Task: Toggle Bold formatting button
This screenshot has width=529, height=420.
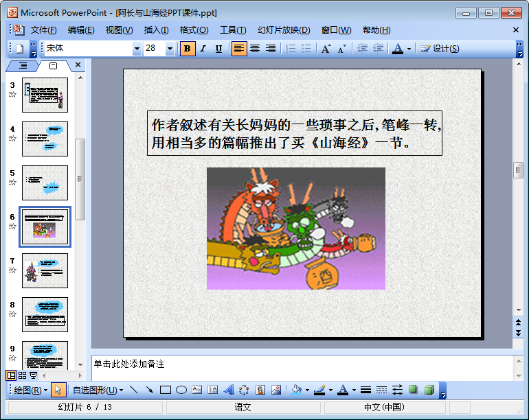Action: 188,49
